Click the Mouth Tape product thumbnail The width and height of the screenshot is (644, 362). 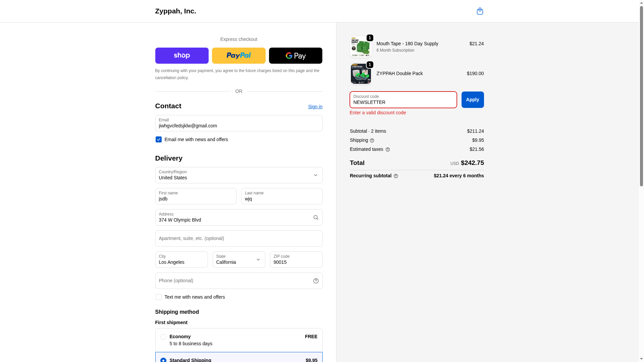361,47
